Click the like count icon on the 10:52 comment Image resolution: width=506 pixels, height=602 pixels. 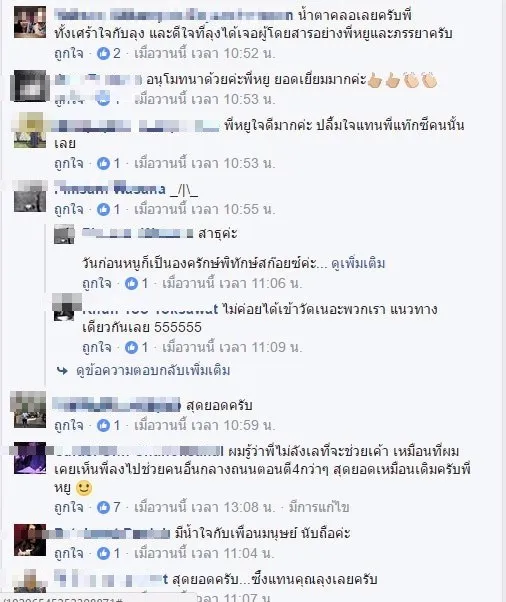[103, 53]
